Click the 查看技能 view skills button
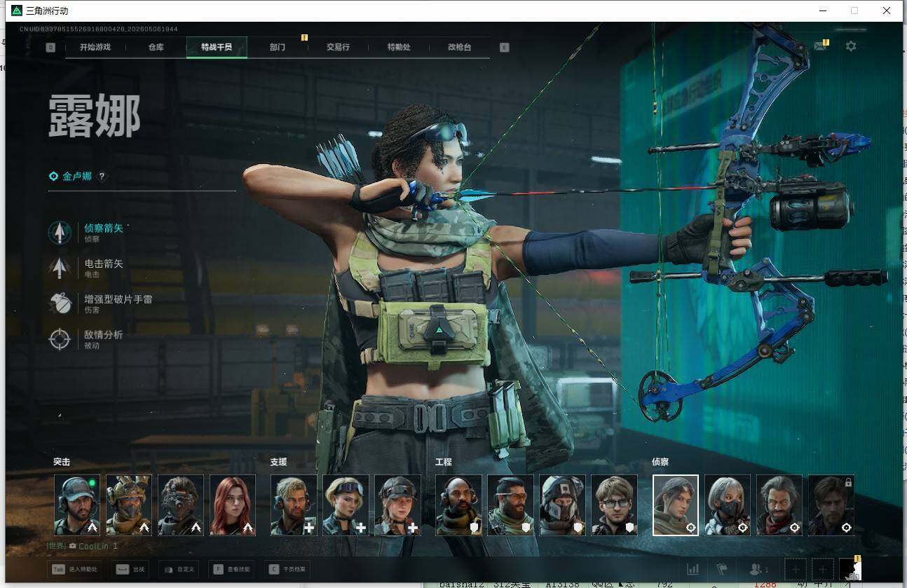Viewport: 907px width, 588px height. (x=233, y=569)
